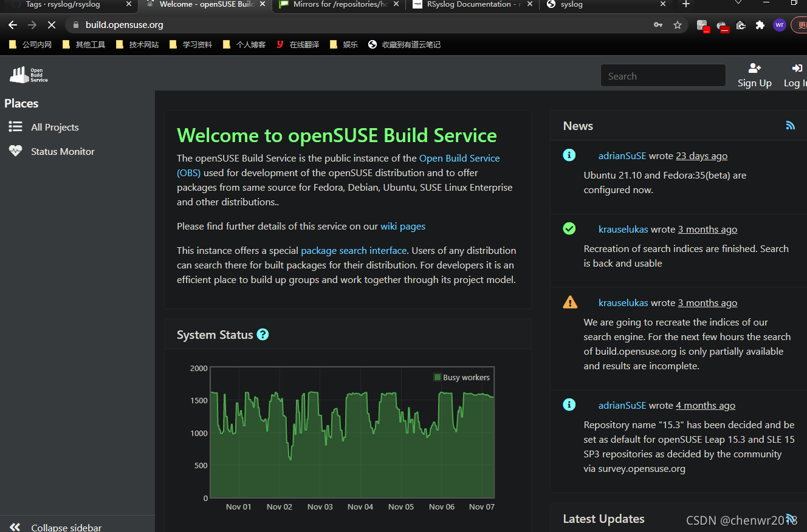This screenshot has height=532, width=807.
Task: Click into the Search field
Action: coord(663,76)
